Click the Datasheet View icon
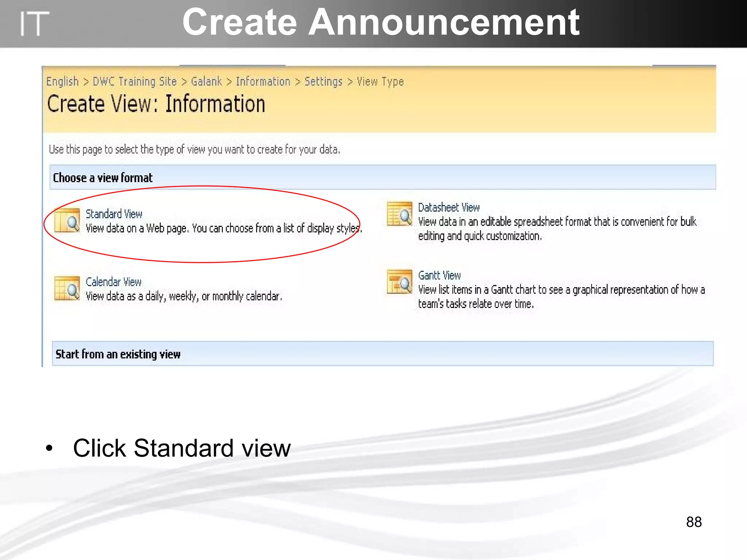Image resolution: width=747 pixels, height=560 pixels. coord(400,214)
